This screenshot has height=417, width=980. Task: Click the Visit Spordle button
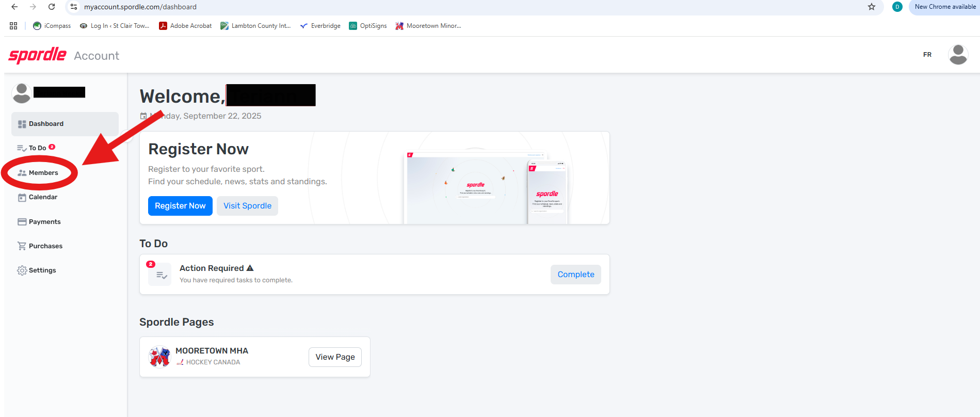point(247,206)
